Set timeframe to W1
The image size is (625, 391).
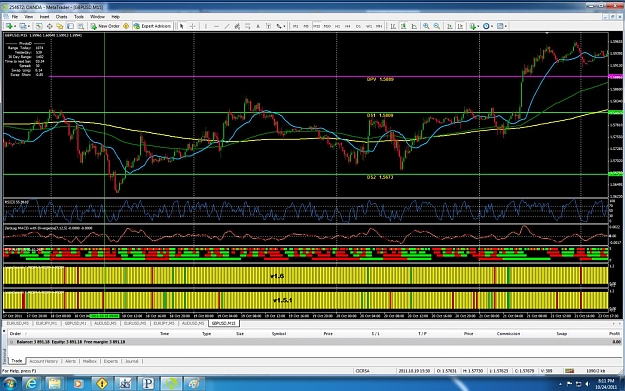click(x=369, y=26)
